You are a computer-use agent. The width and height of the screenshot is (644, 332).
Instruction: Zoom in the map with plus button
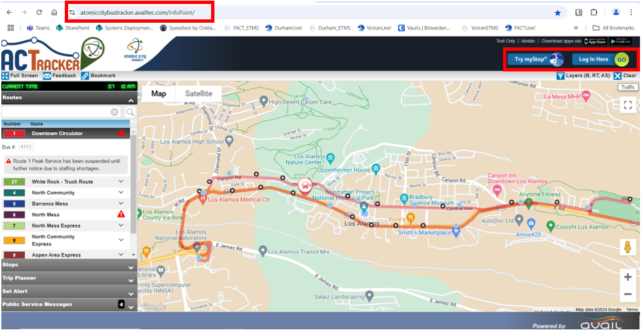[x=627, y=277]
